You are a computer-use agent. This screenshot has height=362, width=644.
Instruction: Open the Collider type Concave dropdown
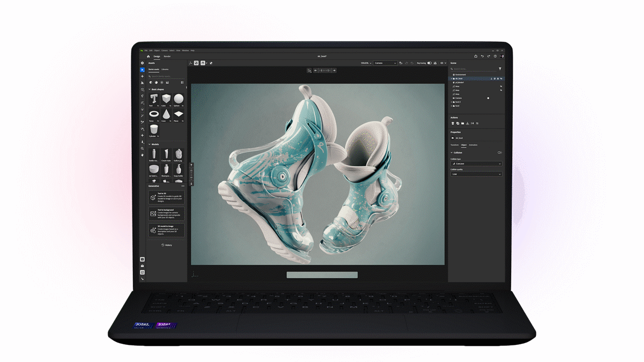(476, 163)
